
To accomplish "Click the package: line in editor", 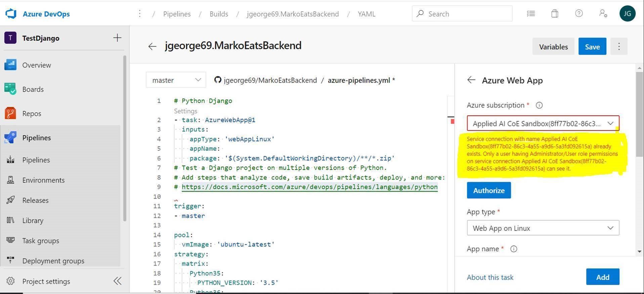I will 292,158.
